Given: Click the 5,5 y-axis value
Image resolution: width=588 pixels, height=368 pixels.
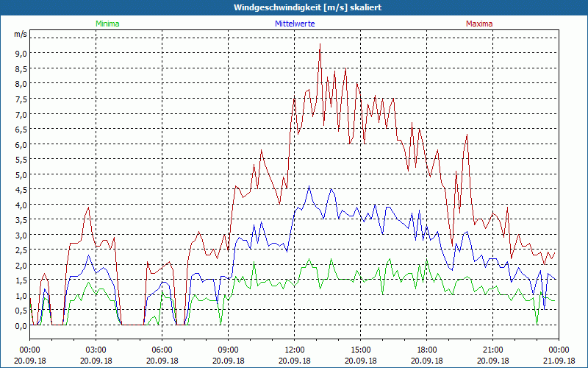Looking at the screenshot, I should (21, 160).
